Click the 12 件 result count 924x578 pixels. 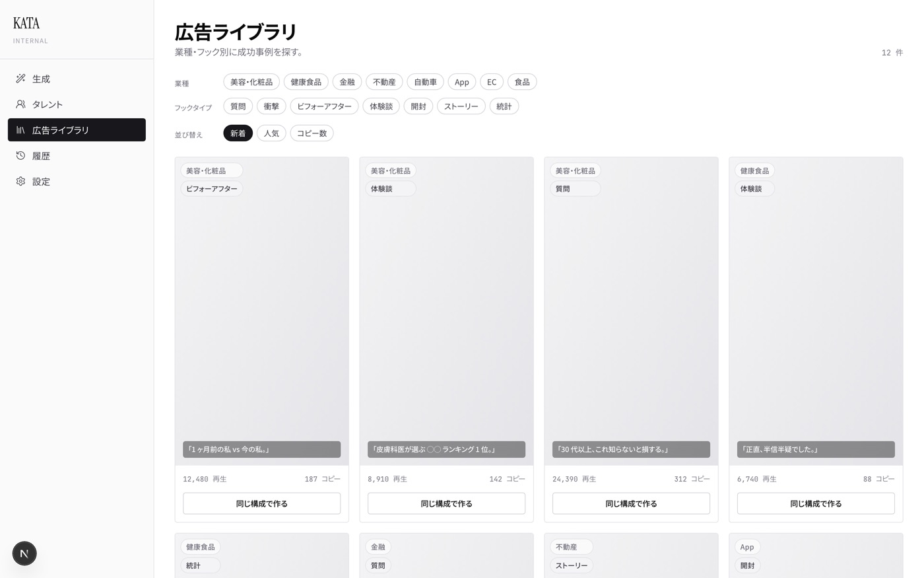(892, 53)
